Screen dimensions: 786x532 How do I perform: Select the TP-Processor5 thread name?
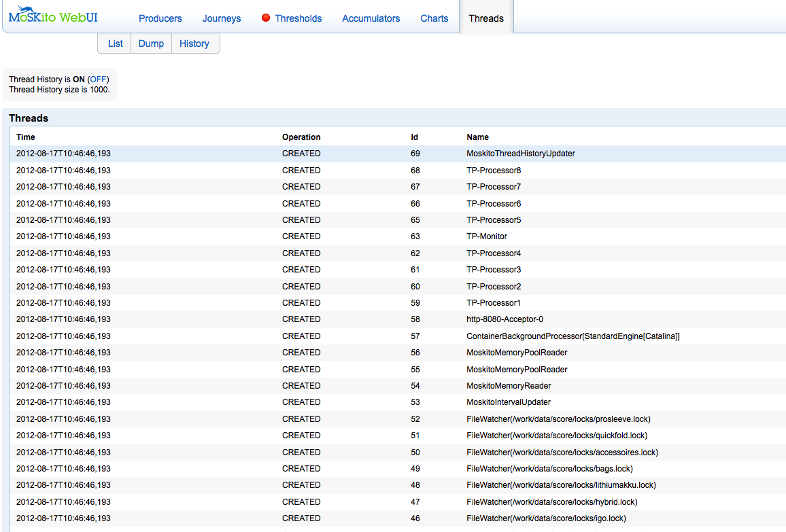pos(494,220)
